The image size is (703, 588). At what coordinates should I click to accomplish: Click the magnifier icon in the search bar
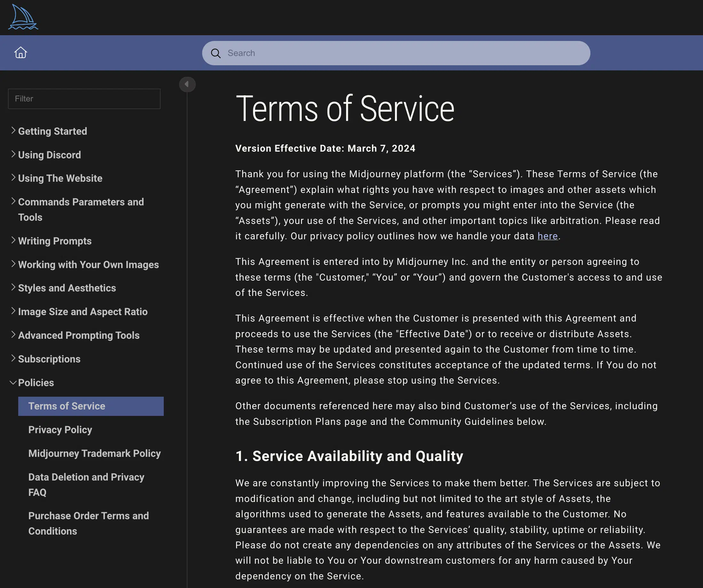216,53
